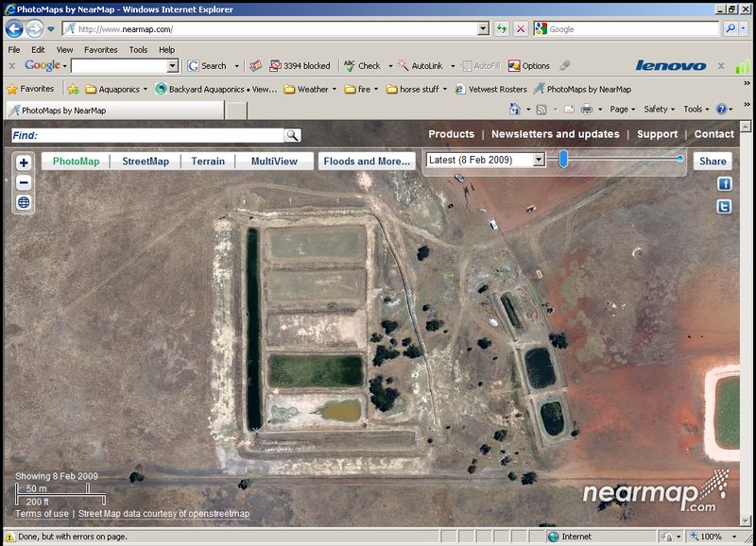Switch to Terrain view
The image size is (756, 546).
coord(208,162)
